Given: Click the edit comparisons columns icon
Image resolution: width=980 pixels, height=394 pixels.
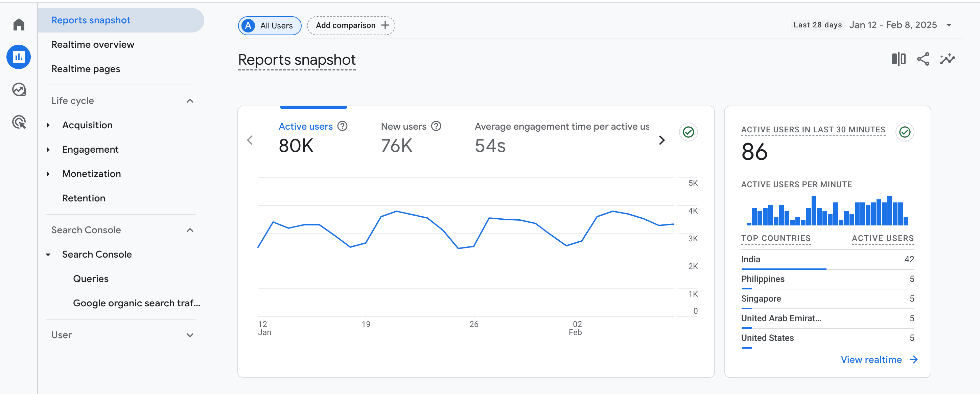Looking at the screenshot, I should (898, 59).
